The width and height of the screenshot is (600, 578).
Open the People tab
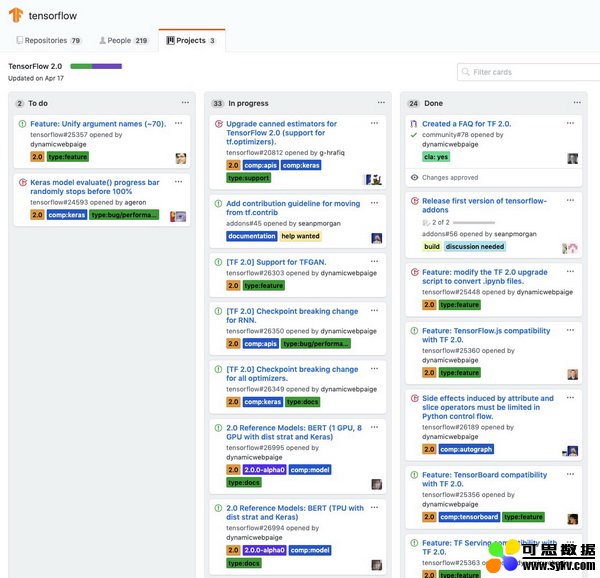124,41
